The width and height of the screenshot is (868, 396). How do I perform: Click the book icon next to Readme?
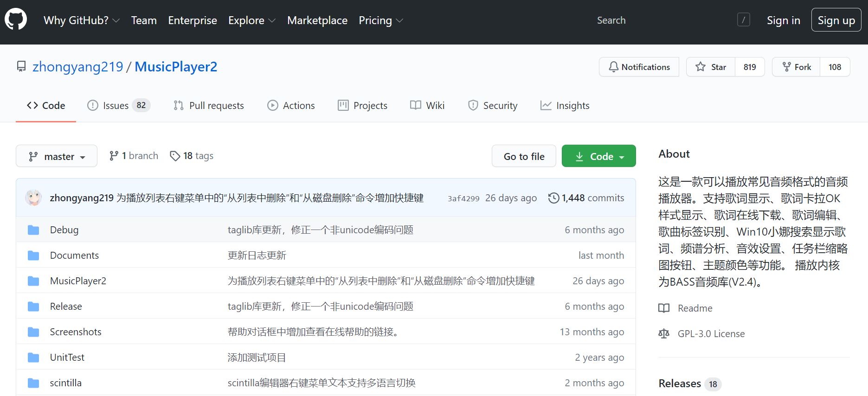point(664,308)
